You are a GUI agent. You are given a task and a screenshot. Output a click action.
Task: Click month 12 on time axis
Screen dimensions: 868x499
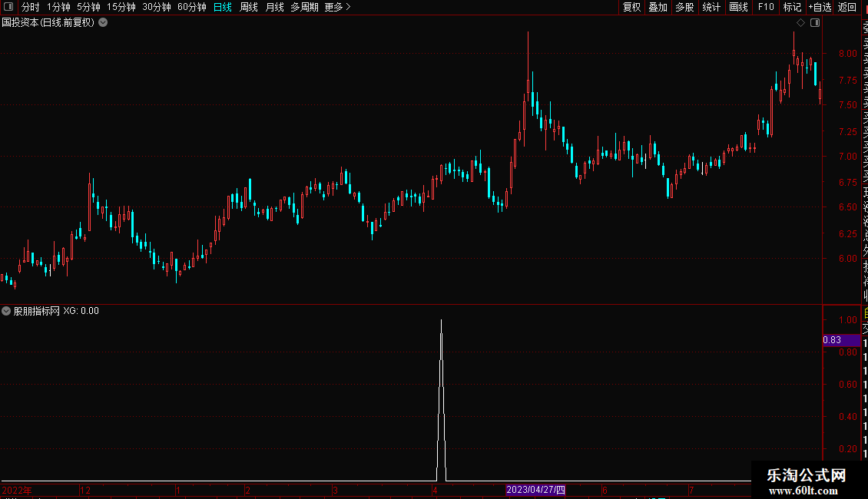pos(85,490)
